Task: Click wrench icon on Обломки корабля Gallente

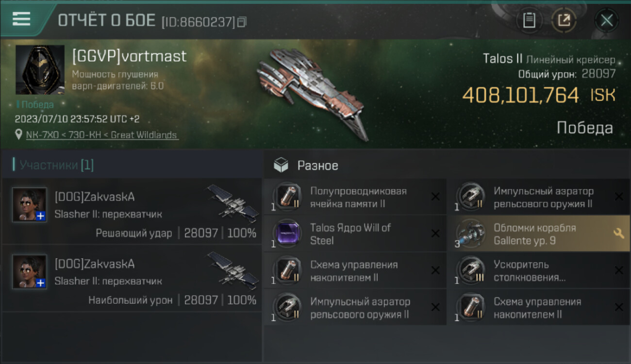Action: pos(619,233)
